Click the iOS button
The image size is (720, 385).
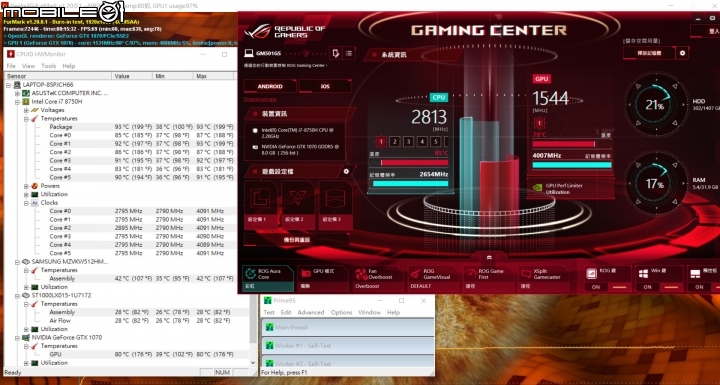[x=325, y=86]
